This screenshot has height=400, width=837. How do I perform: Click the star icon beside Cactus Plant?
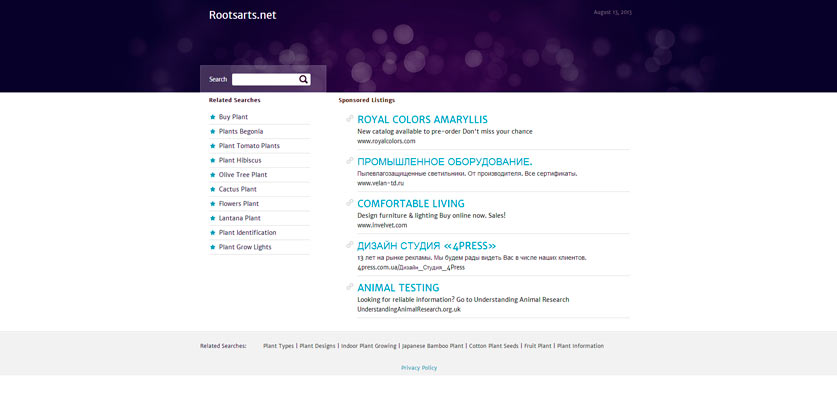tap(213, 189)
